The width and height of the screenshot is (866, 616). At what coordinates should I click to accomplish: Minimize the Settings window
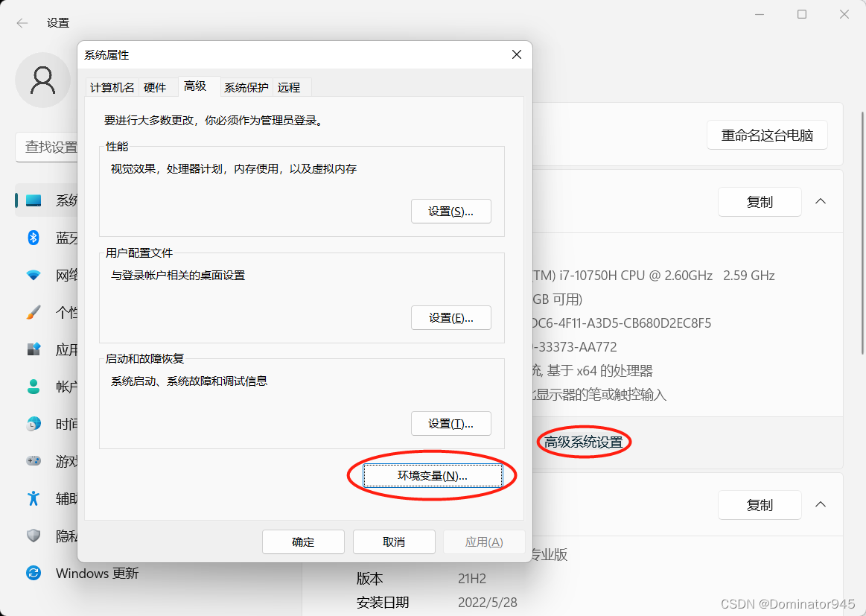[760, 14]
